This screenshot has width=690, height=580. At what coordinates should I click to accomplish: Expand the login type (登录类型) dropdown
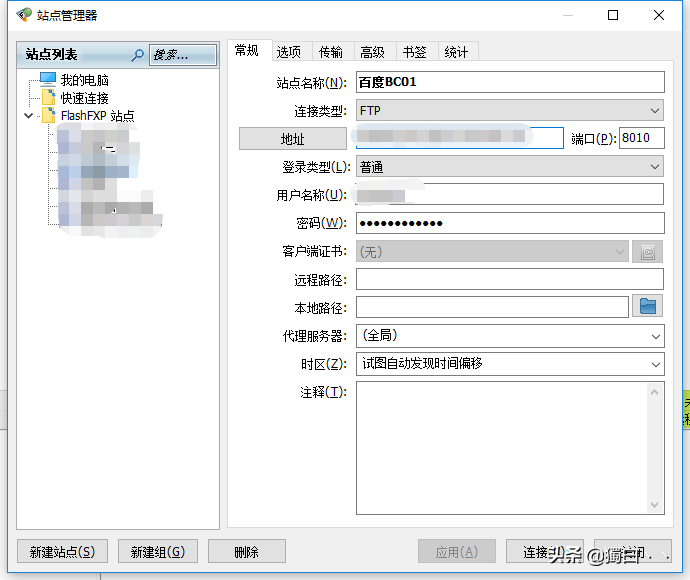point(655,166)
